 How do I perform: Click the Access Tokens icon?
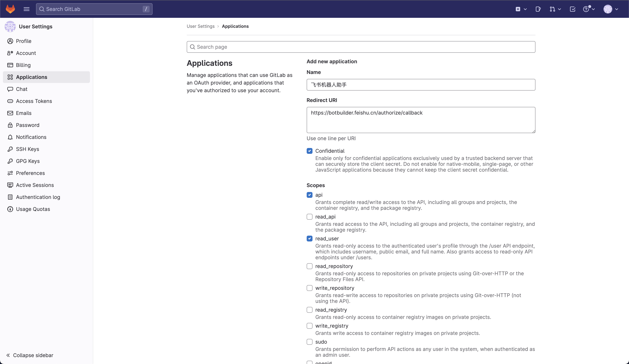click(10, 101)
